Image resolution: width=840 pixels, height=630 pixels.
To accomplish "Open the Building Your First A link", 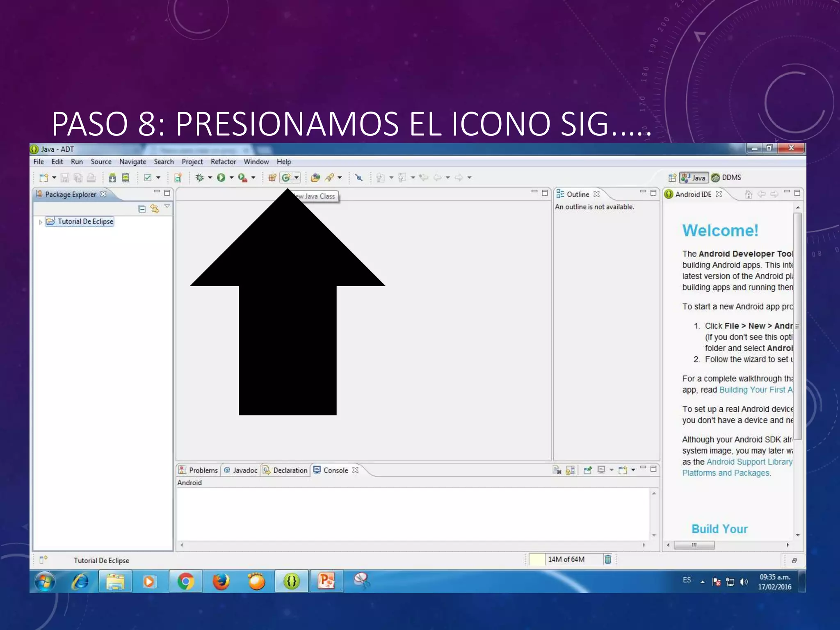I will point(756,390).
